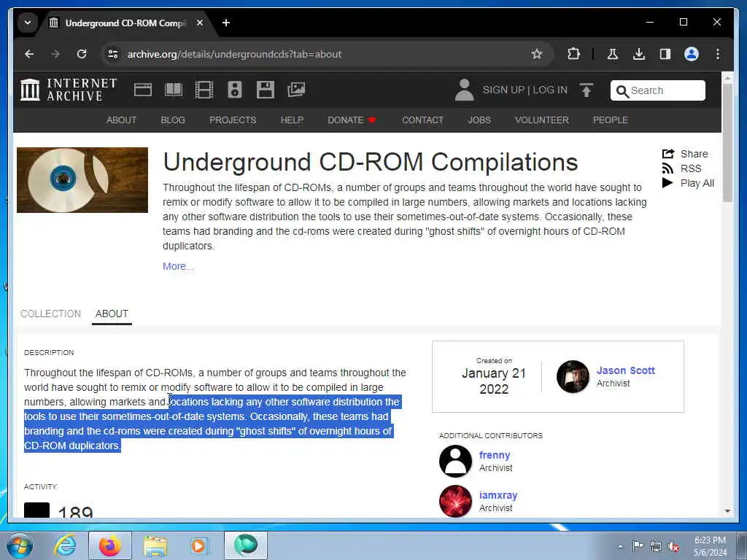Open Firefox from the taskbar
747x560 pixels.
coord(110,545)
